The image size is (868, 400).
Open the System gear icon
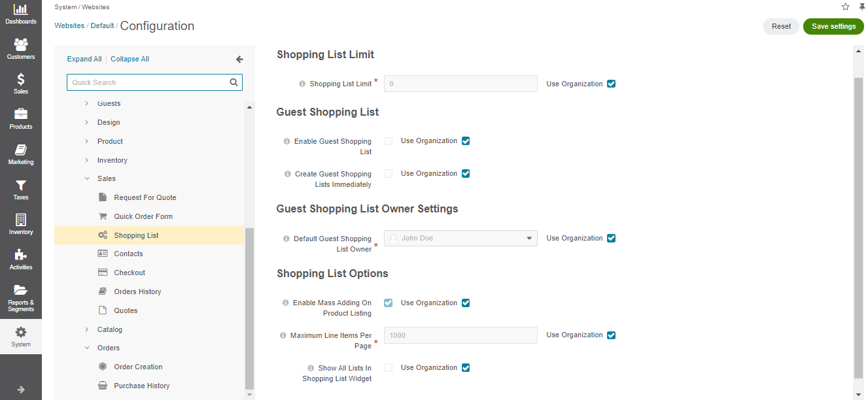[21, 332]
